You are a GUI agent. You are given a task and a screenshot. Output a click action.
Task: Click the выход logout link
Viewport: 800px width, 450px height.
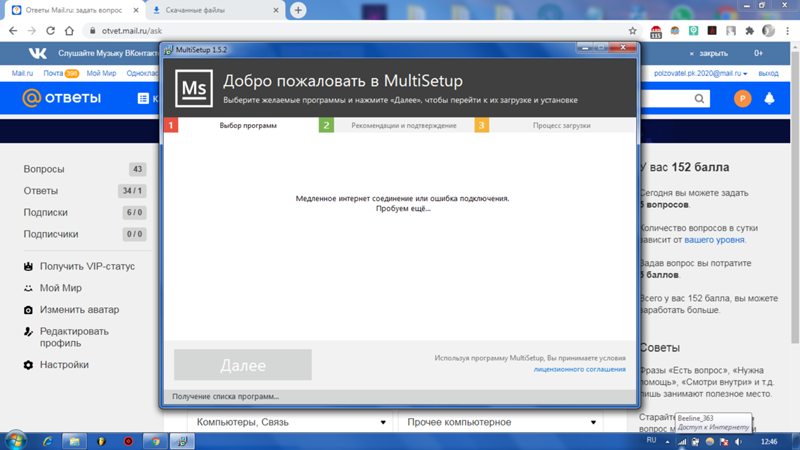point(768,73)
